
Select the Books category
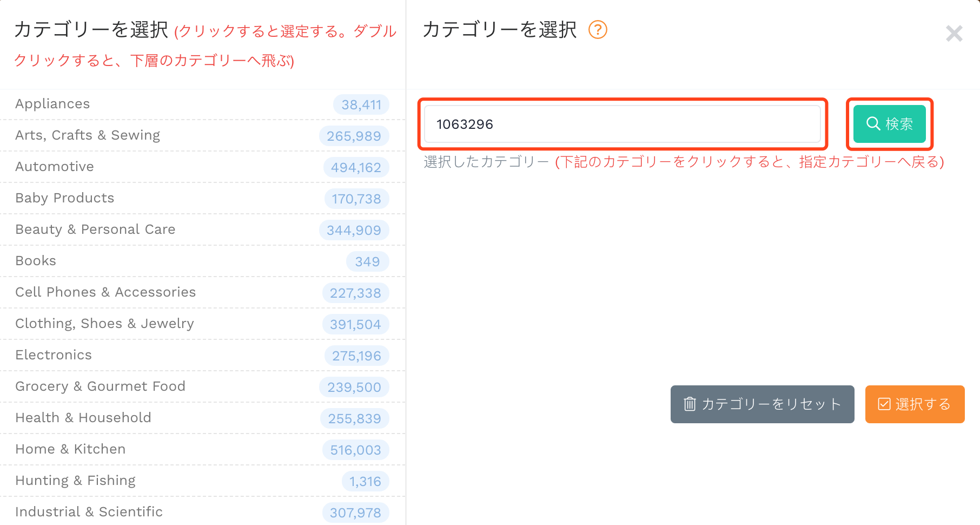click(x=203, y=261)
